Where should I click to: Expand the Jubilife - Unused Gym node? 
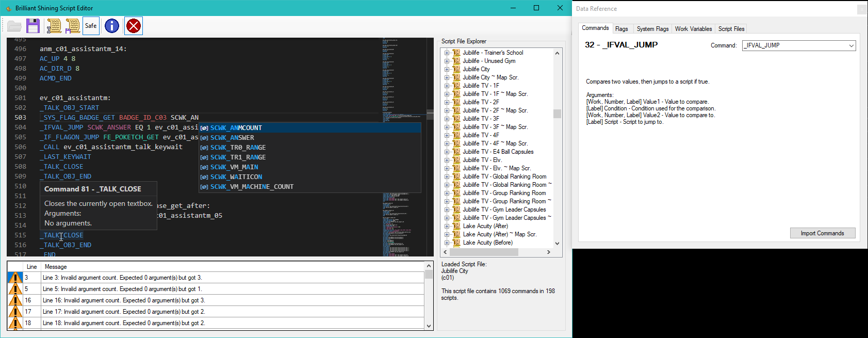tap(447, 61)
